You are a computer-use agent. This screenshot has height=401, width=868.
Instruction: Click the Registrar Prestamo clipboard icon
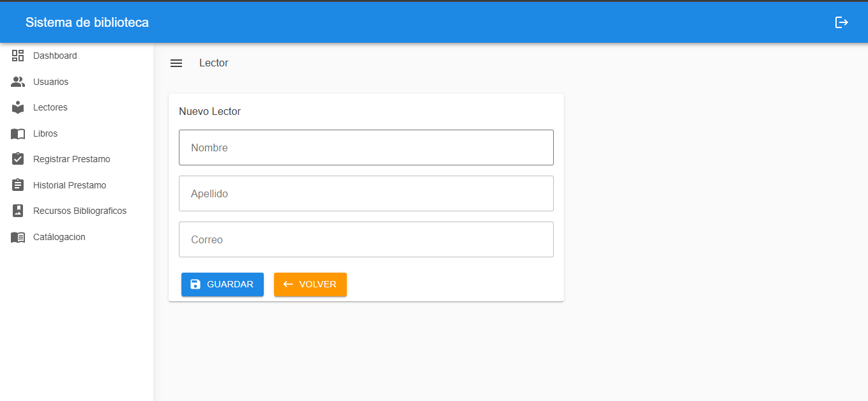point(18,159)
